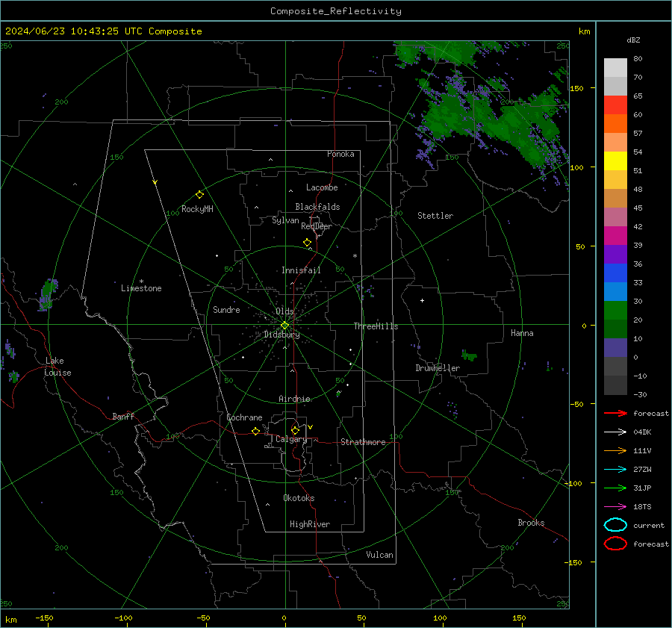Select the radar-center diamond marker at Olds-Didsbury
Viewport: 672px width, 628px height.
[284, 326]
